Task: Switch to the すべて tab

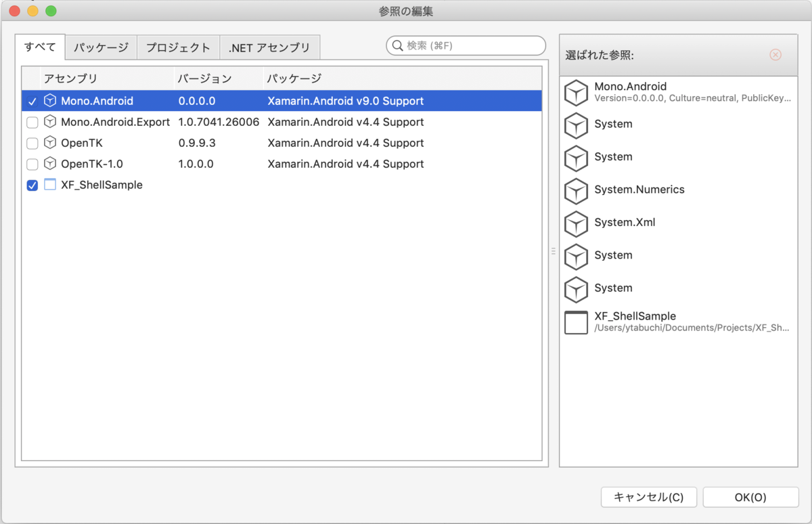Action: click(x=40, y=47)
